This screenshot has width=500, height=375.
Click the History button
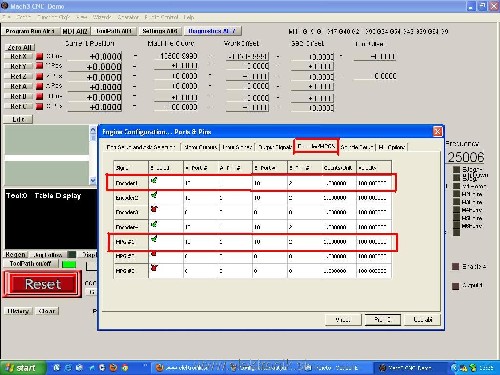pos(18,311)
